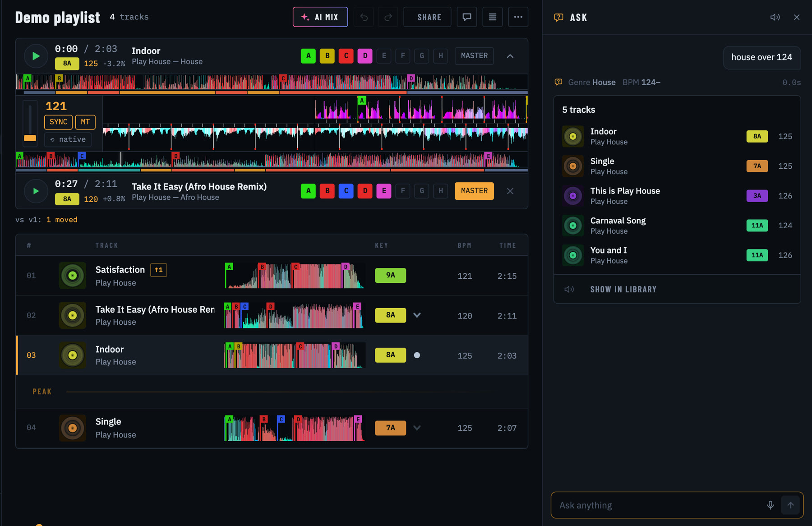The width and height of the screenshot is (812, 526).
Task: Click the redo arrow icon
Action: pos(388,17)
